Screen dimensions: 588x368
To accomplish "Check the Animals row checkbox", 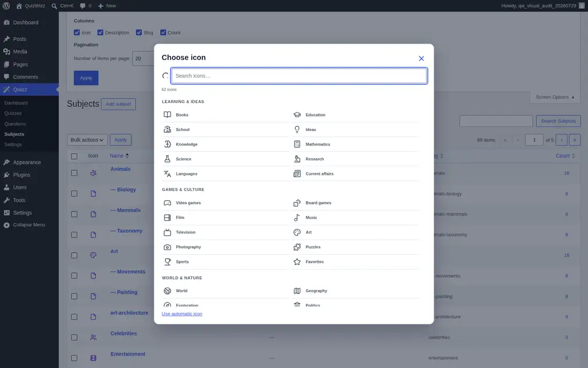I will point(74,173).
